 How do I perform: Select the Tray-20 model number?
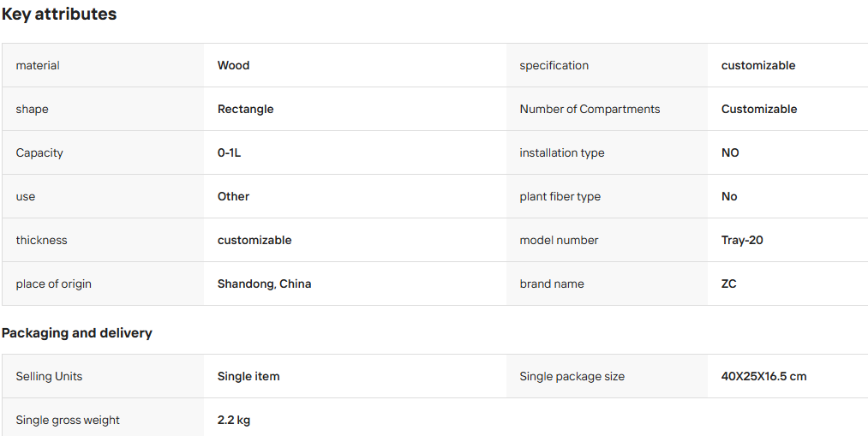(742, 241)
